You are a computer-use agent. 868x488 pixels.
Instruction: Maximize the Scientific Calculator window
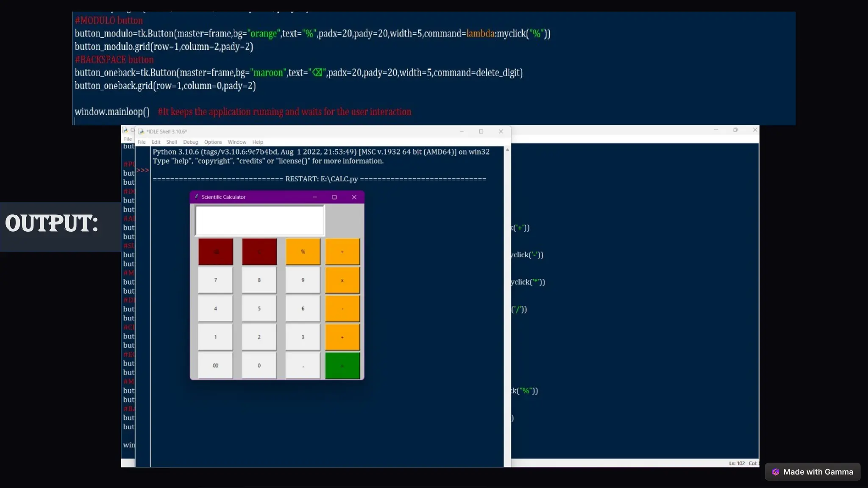(334, 197)
